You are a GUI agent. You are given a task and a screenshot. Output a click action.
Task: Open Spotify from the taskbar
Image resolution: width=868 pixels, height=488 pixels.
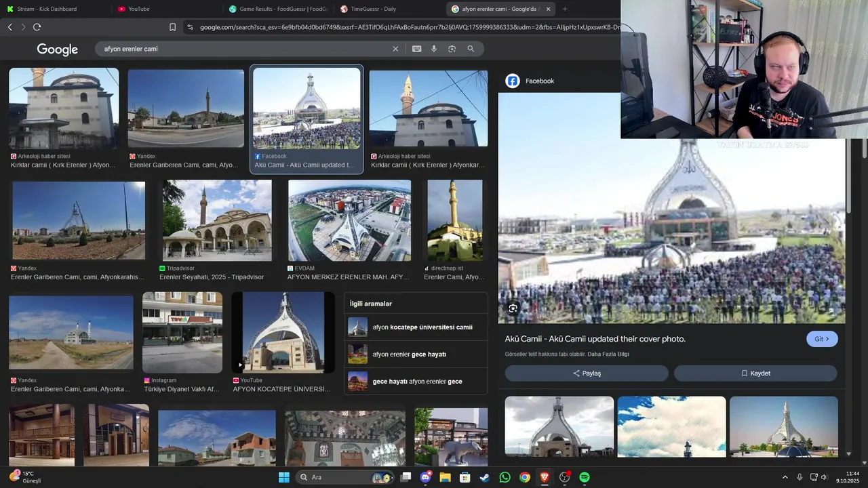click(585, 477)
